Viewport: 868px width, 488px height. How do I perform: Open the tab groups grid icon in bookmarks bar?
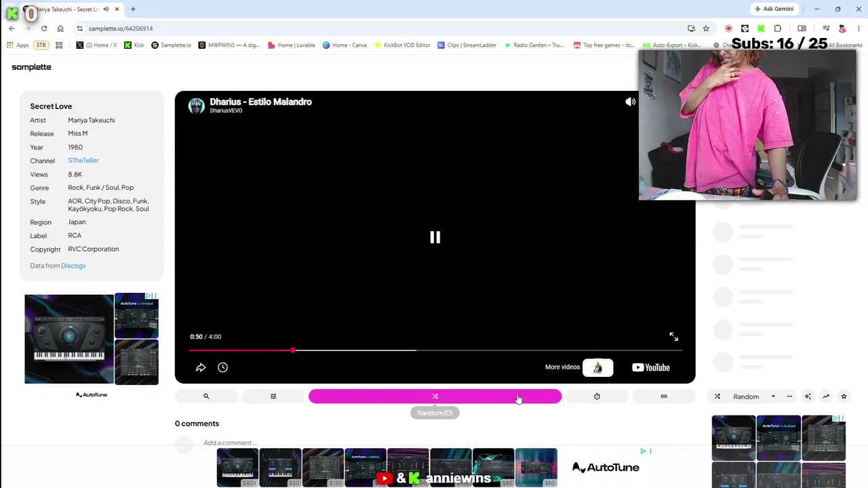point(59,45)
